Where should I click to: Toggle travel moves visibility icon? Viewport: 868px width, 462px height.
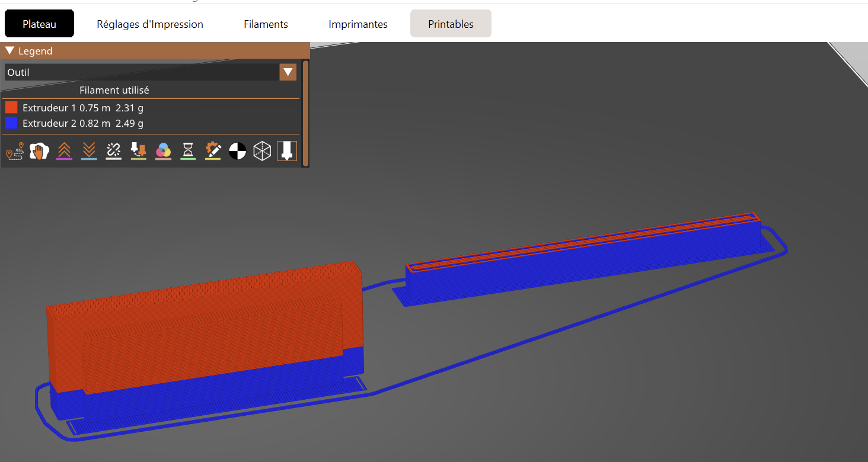(x=15, y=151)
